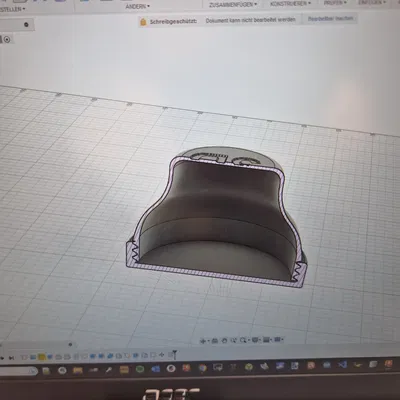Open Visual Studio Code from the taskbar
Image resolution: width=400 pixels, height=400 pixels.
(342, 365)
